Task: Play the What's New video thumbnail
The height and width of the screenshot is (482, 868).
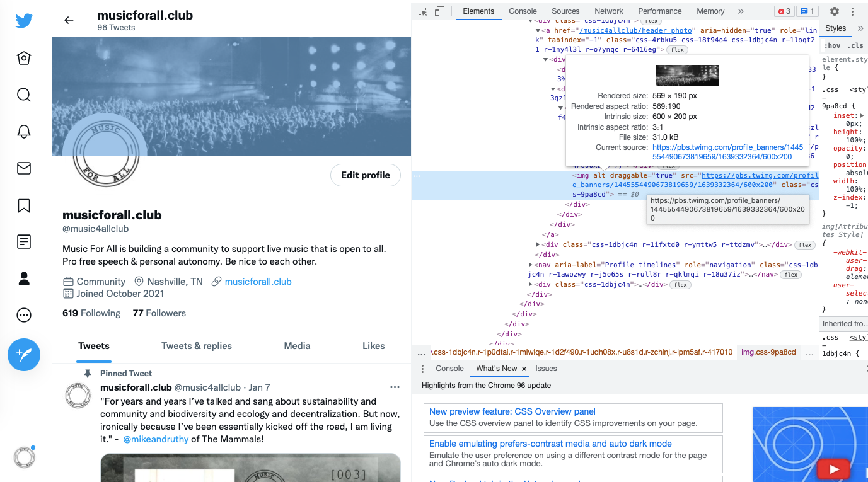Action: (x=834, y=469)
